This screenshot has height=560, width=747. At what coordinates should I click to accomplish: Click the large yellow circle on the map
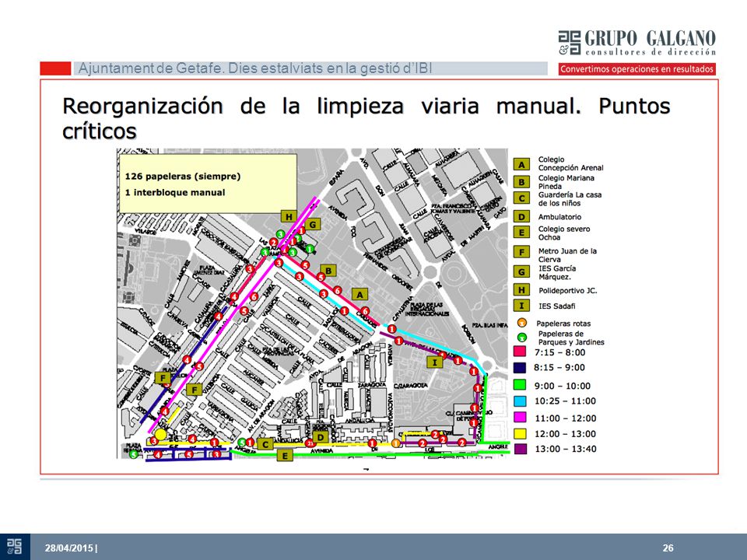point(161,434)
